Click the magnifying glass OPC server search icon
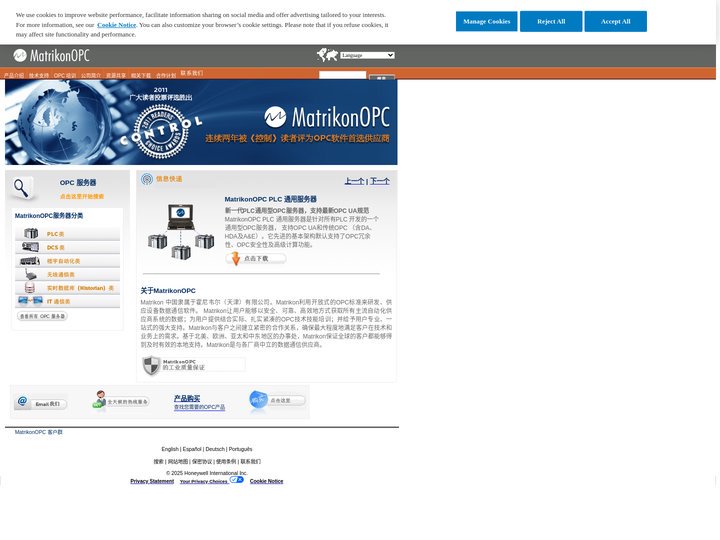Viewport: 720px width, 540px height. 22,188
